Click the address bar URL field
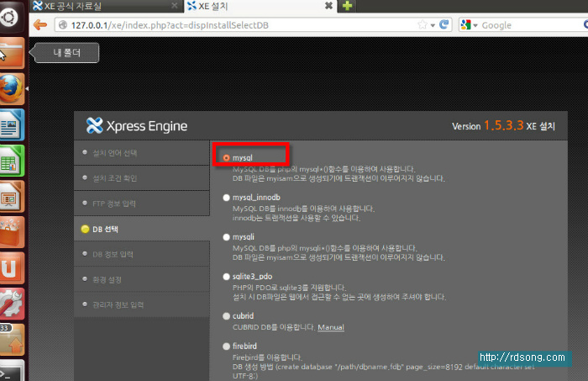The height and width of the screenshot is (381, 588). 240,25
